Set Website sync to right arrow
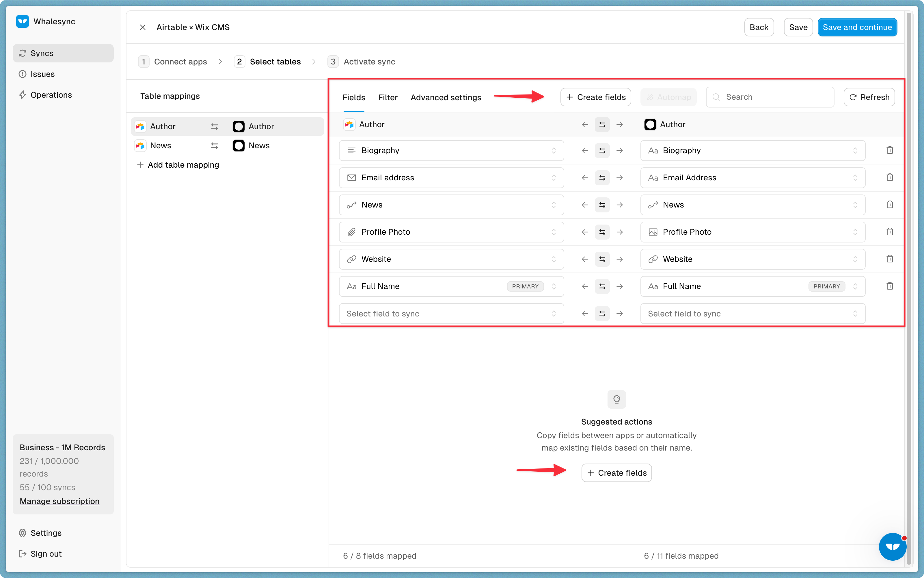 point(620,259)
